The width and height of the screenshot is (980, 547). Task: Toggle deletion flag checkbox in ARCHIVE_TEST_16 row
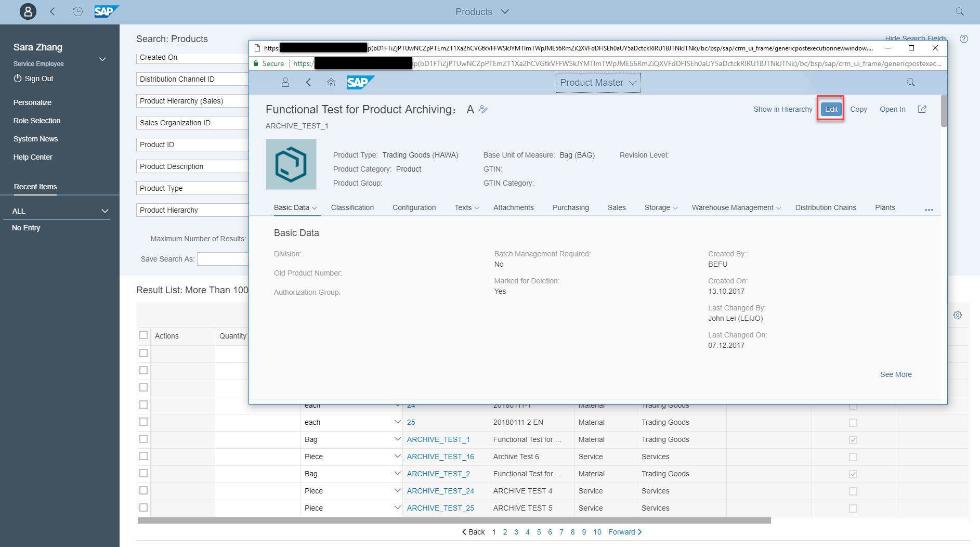point(853,457)
